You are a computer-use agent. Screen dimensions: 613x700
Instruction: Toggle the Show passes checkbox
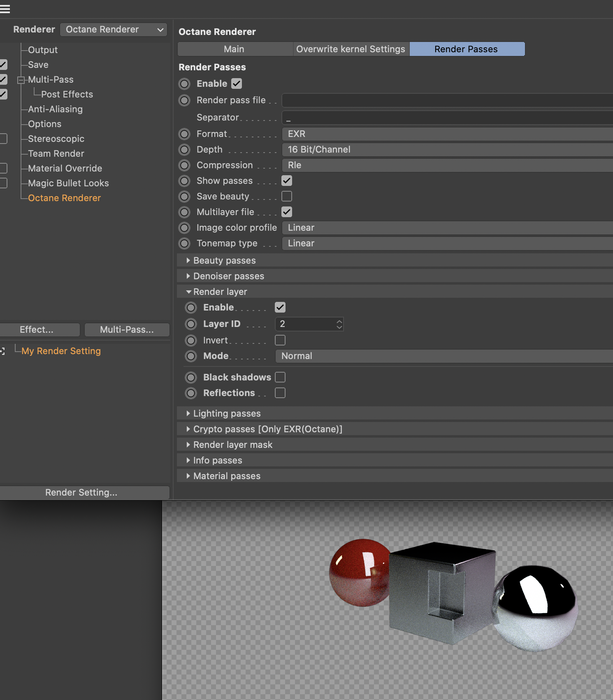tap(287, 181)
